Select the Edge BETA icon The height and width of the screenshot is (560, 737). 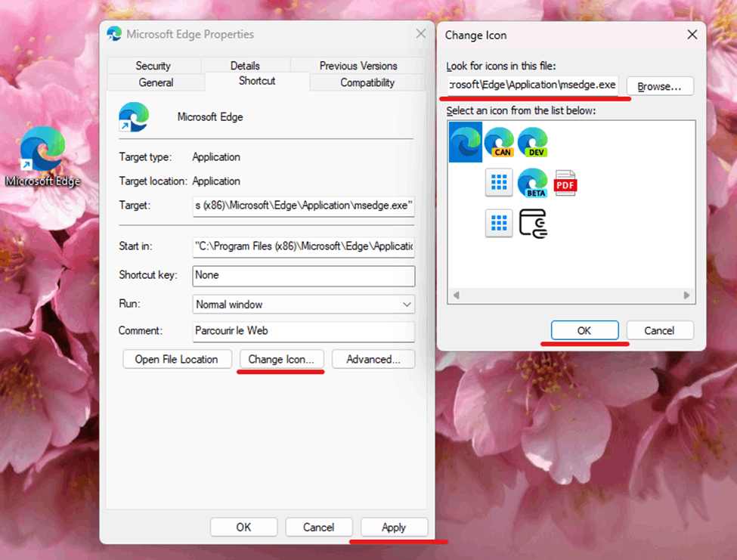[533, 183]
